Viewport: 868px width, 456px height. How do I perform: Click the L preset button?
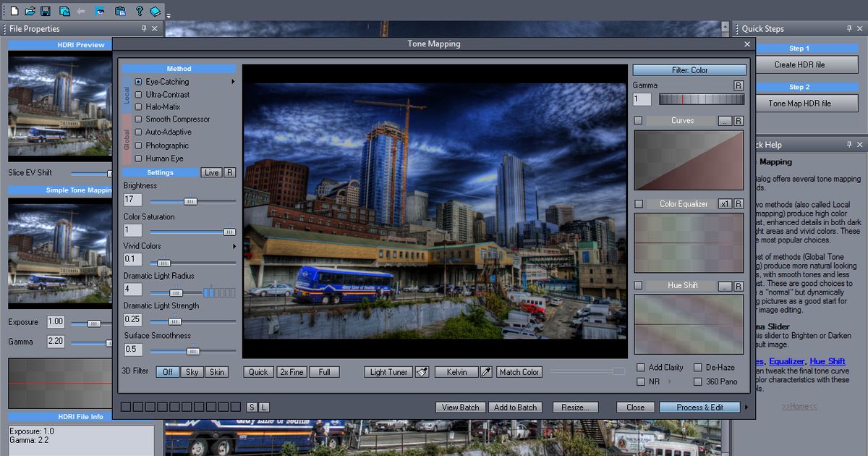pos(264,408)
